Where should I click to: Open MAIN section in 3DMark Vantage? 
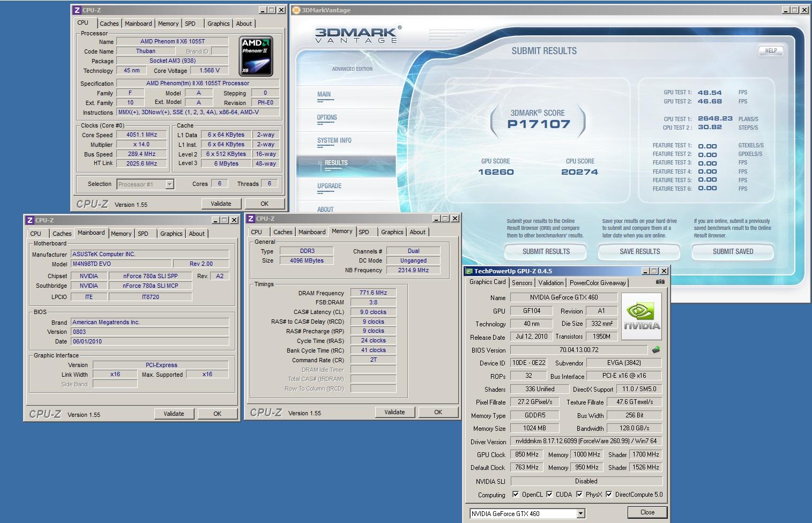point(324,94)
